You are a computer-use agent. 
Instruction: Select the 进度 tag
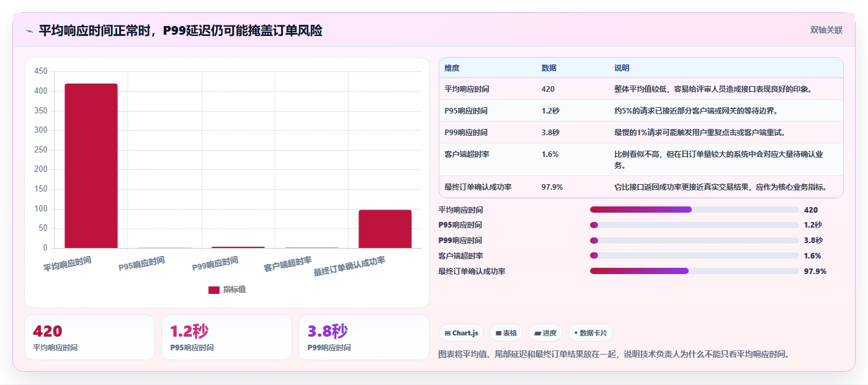(x=545, y=333)
